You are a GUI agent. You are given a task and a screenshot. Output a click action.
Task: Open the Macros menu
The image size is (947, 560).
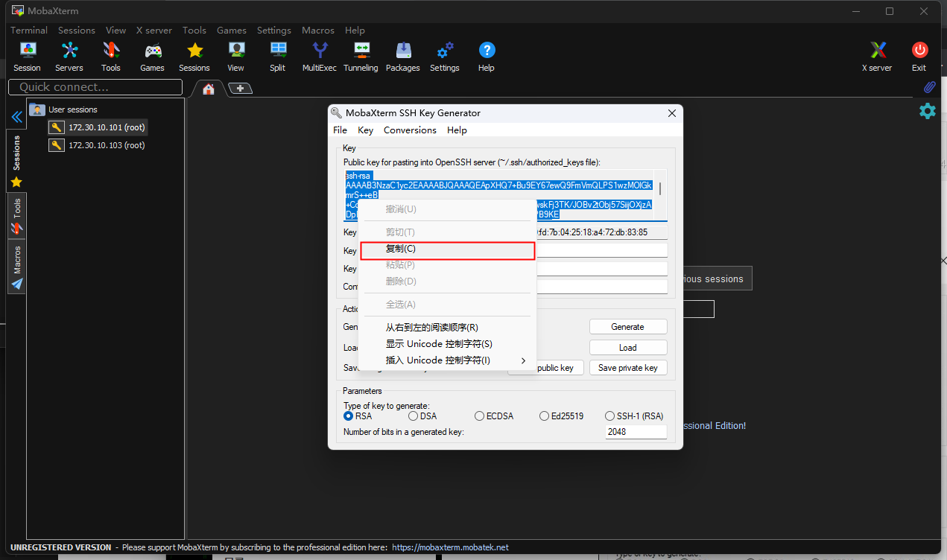[x=318, y=31]
